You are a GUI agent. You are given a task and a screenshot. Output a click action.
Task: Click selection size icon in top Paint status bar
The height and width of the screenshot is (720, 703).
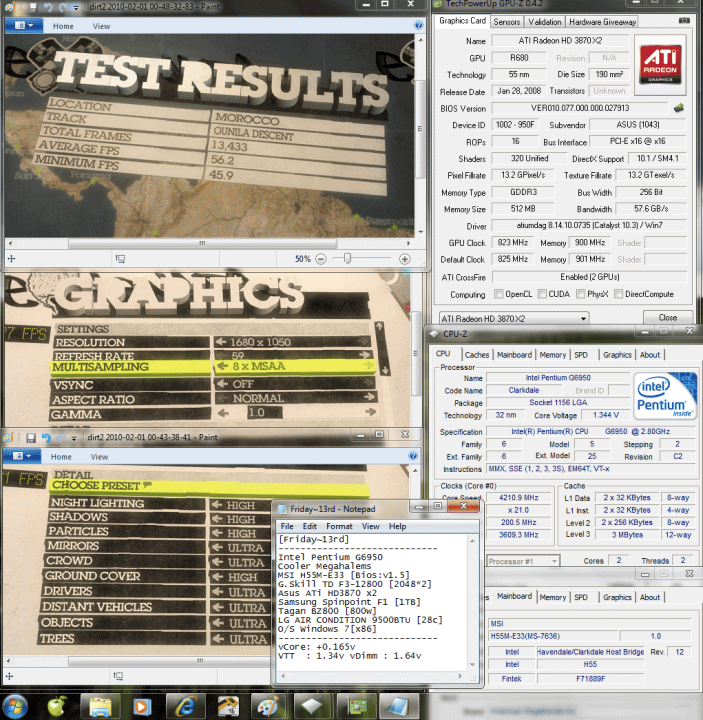(x=120, y=259)
